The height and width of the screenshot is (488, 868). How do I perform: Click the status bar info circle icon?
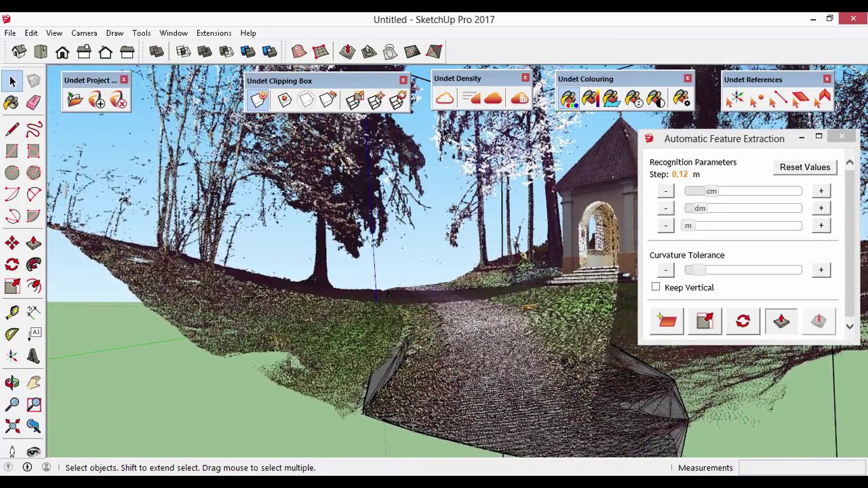(27, 467)
